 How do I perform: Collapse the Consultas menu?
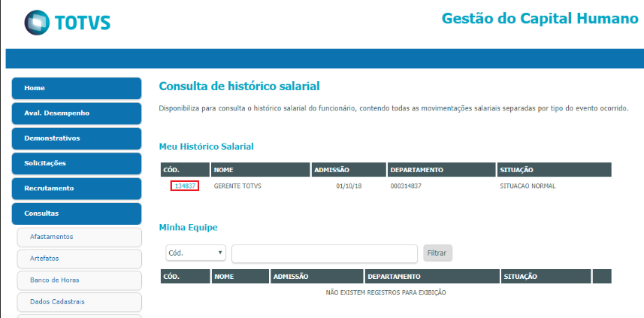pos(77,214)
